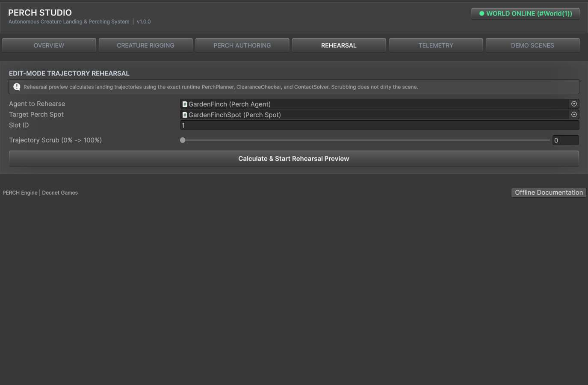Click the GardenFinchSpot asset file icon

pyautogui.click(x=185, y=115)
